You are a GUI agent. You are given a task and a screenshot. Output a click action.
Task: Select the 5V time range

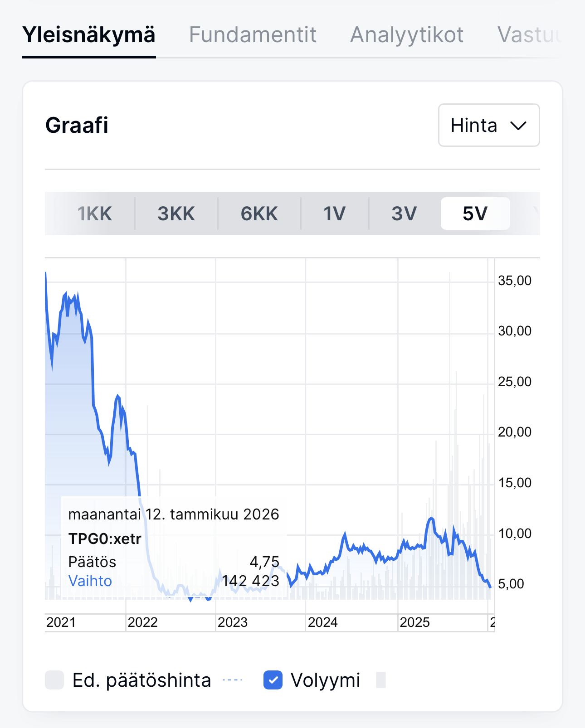click(x=475, y=214)
